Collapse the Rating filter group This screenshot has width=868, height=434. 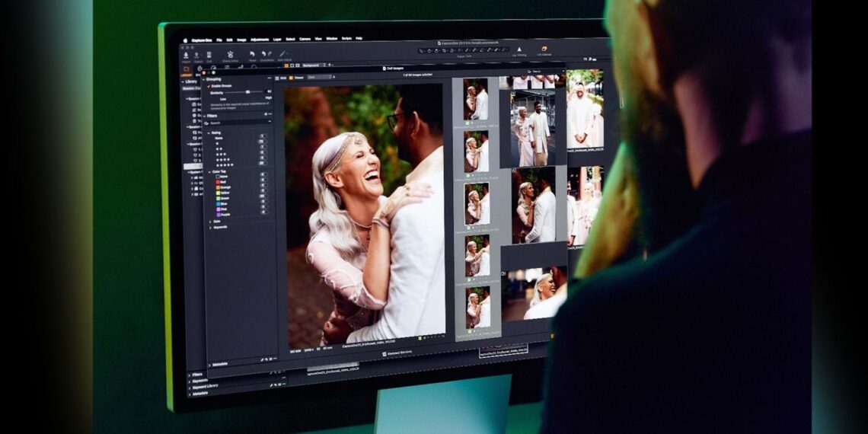pos(209,132)
